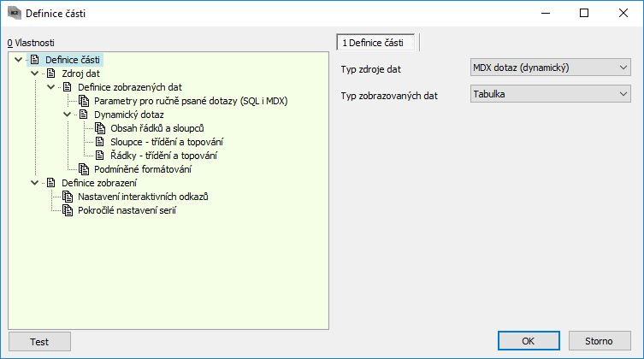Viewport: 644px width, 359px height.
Task: Click the page icon next to Definice zobrazených dat
Action: coord(68,87)
